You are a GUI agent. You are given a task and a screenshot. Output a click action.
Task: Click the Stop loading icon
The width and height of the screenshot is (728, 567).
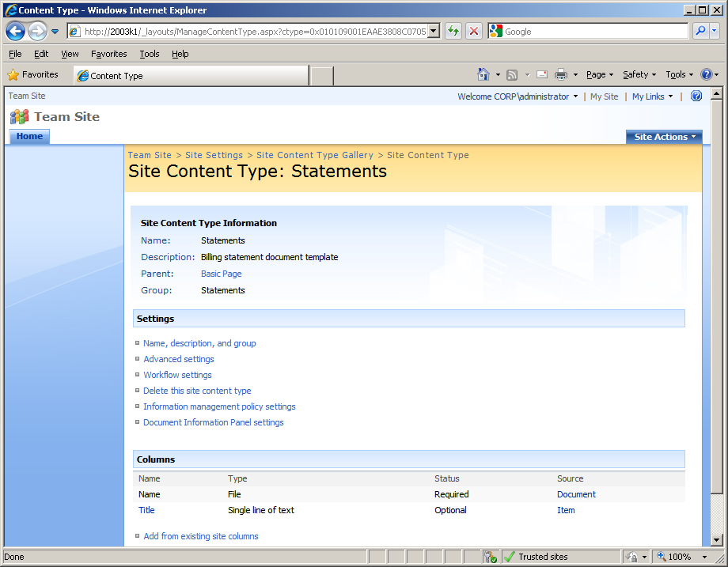(474, 30)
